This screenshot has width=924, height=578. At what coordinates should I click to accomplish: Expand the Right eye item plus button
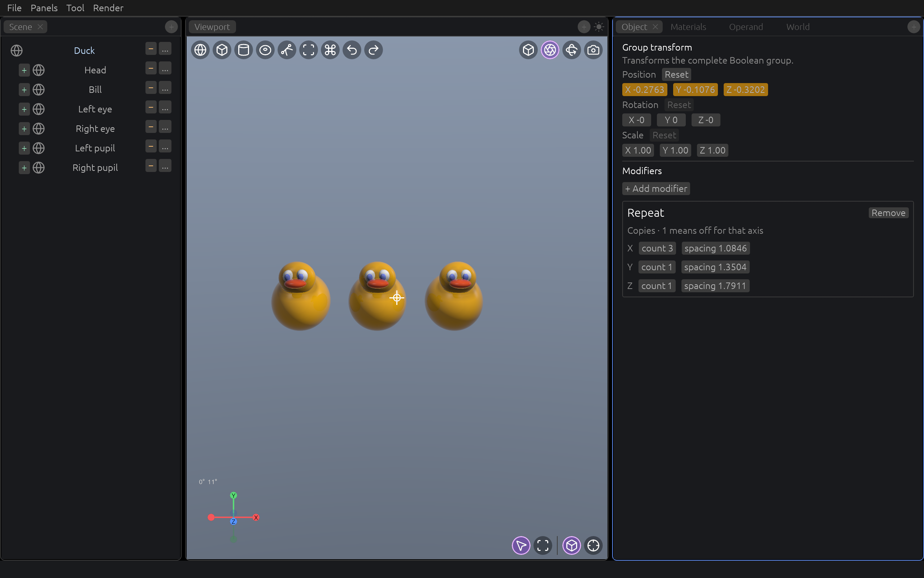coord(24,129)
